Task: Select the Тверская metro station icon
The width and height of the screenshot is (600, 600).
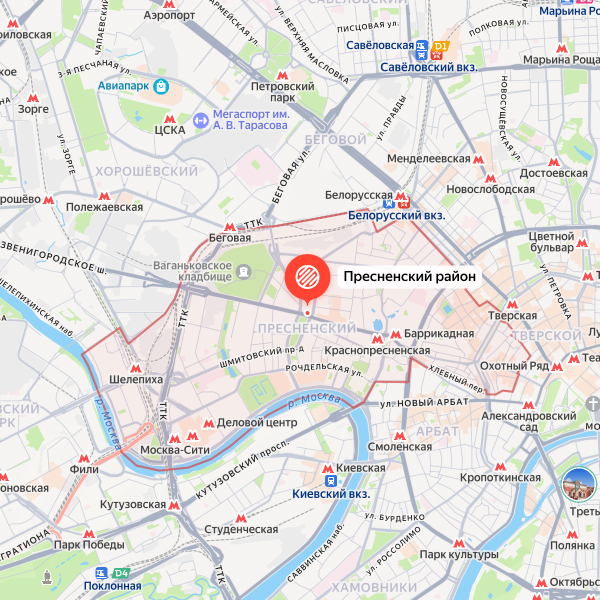Action: pyautogui.click(x=512, y=305)
